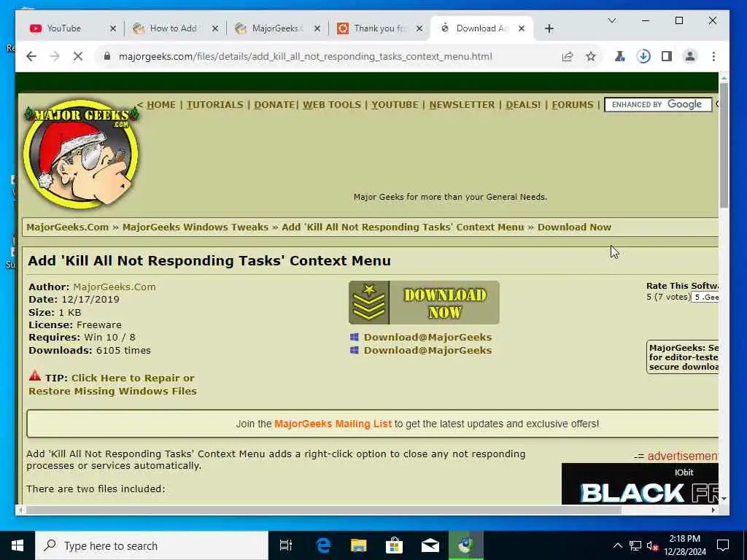Click first Download@MajorGeeks Windows logo icon
The height and width of the screenshot is (560, 747).
(354, 337)
